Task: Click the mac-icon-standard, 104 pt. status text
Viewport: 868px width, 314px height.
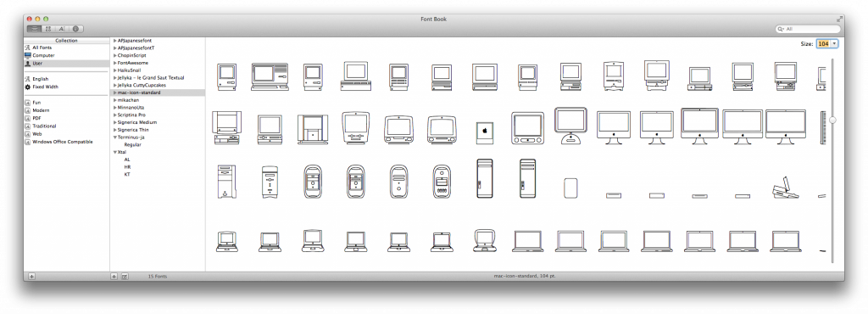Action: click(524, 276)
